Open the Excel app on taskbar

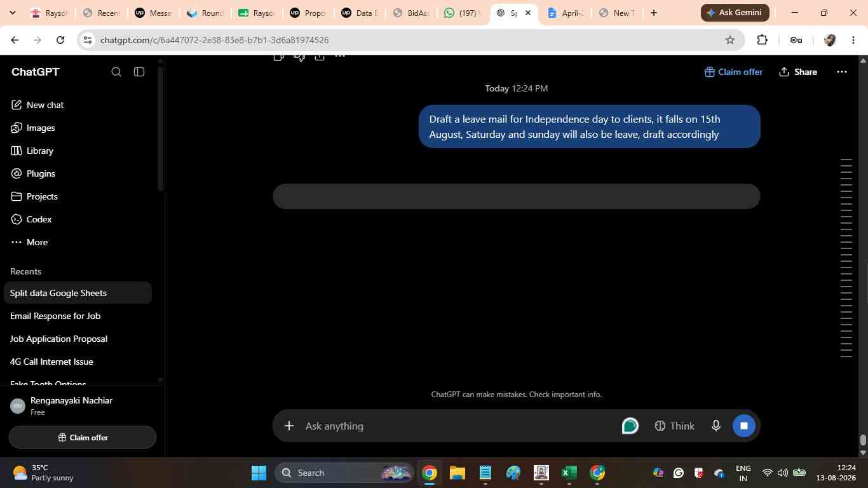coord(569,473)
